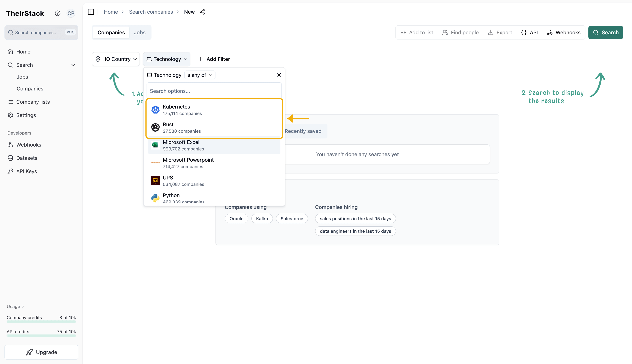632x364 pixels.
Task: Open Datasets from the sidebar
Action: (x=26, y=158)
